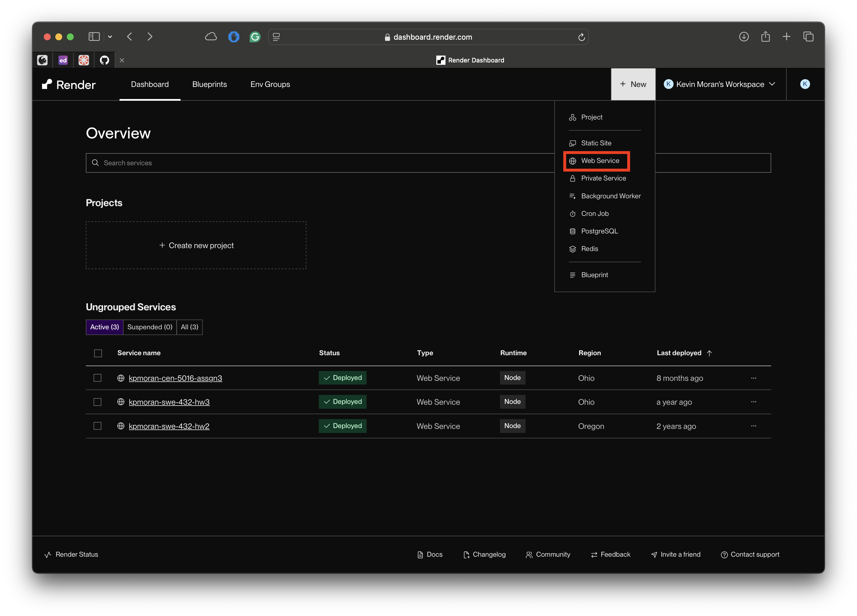The image size is (857, 616).
Task: Click the Background Worker icon
Action: click(572, 196)
